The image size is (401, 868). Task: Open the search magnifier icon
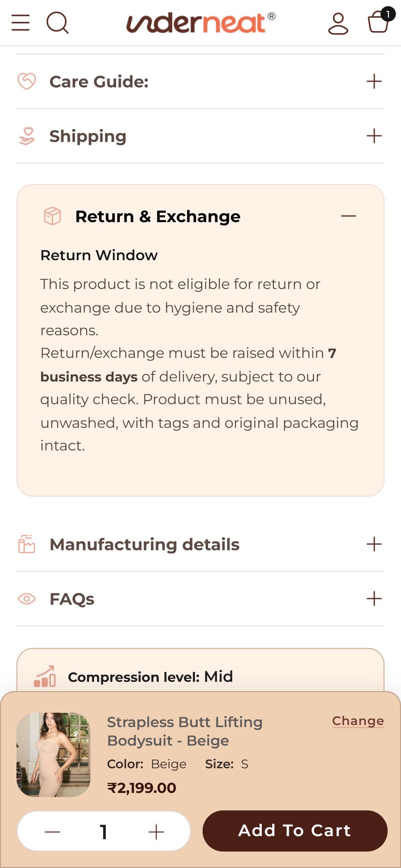(x=58, y=23)
